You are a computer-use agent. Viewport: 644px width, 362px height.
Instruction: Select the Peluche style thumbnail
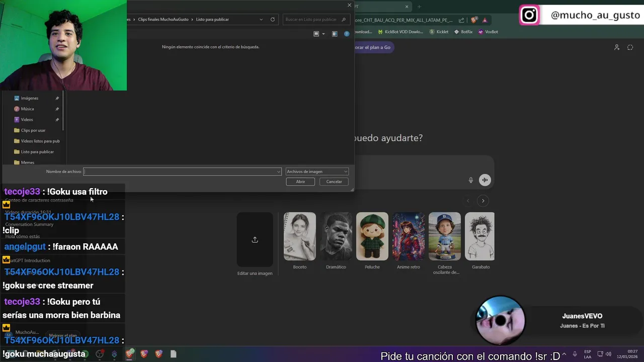pyautogui.click(x=372, y=236)
